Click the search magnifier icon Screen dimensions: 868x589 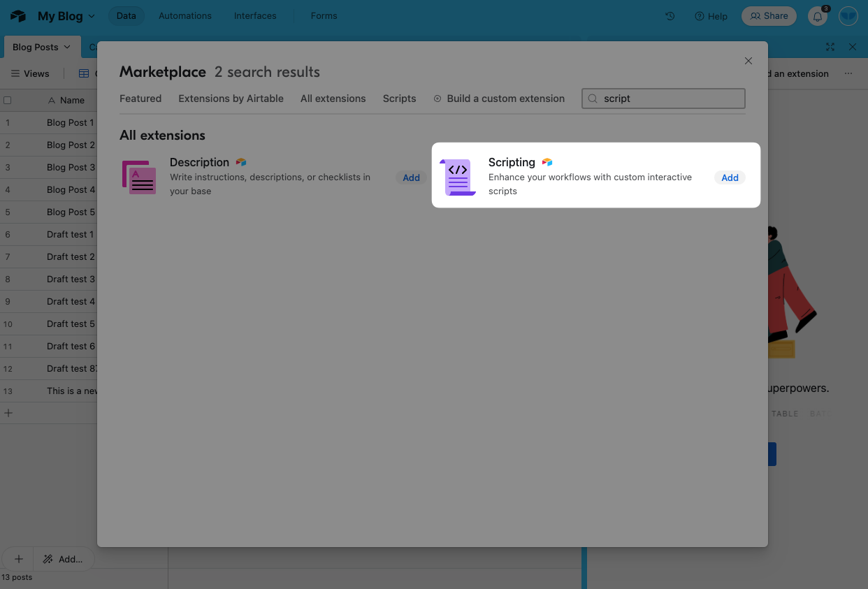[593, 99]
